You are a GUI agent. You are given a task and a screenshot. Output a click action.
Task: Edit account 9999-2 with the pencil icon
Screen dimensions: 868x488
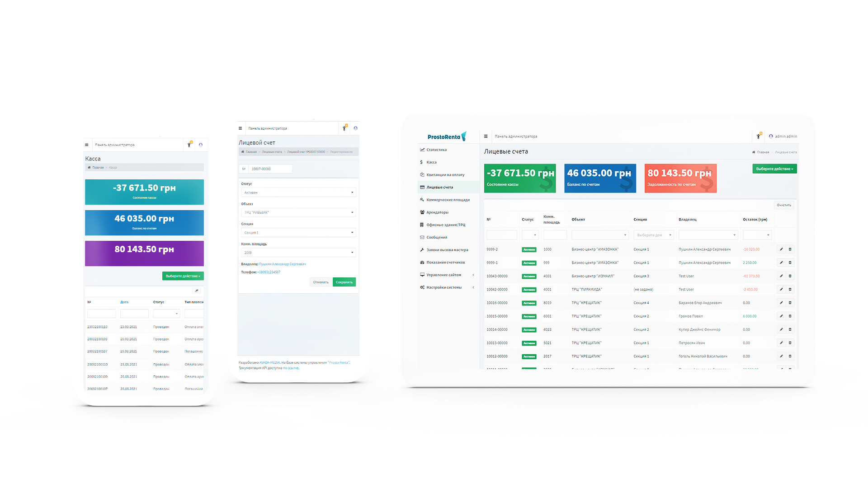pos(781,249)
